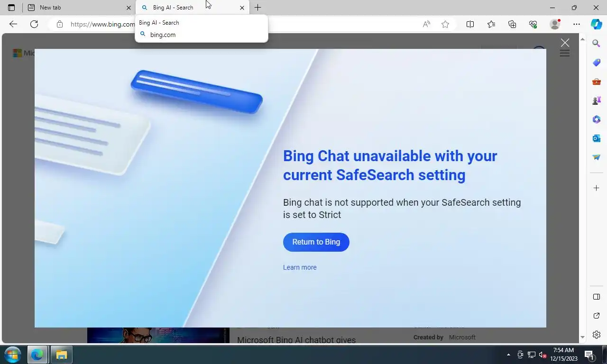Open the Meet Now camera tray icon
Screen dimensions: 607x364
pyautogui.click(x=520, y=355)
